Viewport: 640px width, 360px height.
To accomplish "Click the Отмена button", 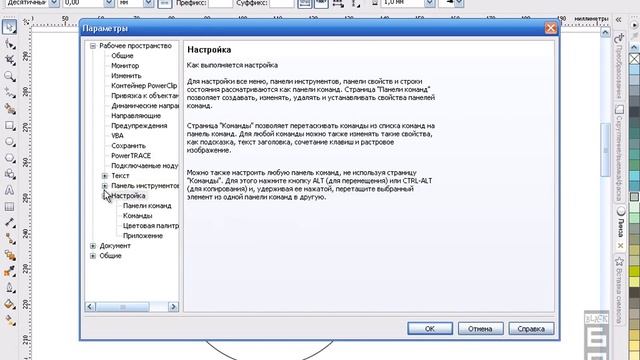I will pyautogui.click(x=480, y=329).
